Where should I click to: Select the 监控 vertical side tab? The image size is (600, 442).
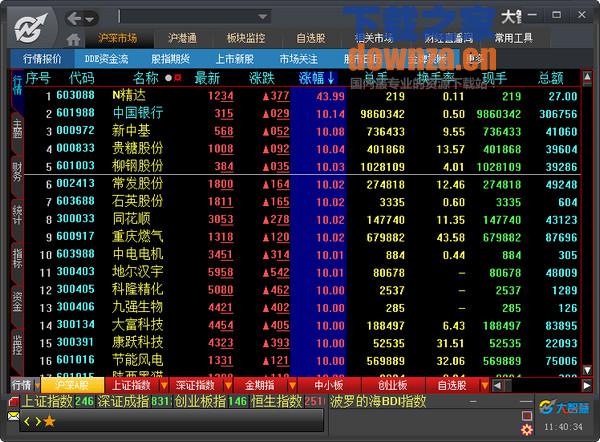[17, 345]
